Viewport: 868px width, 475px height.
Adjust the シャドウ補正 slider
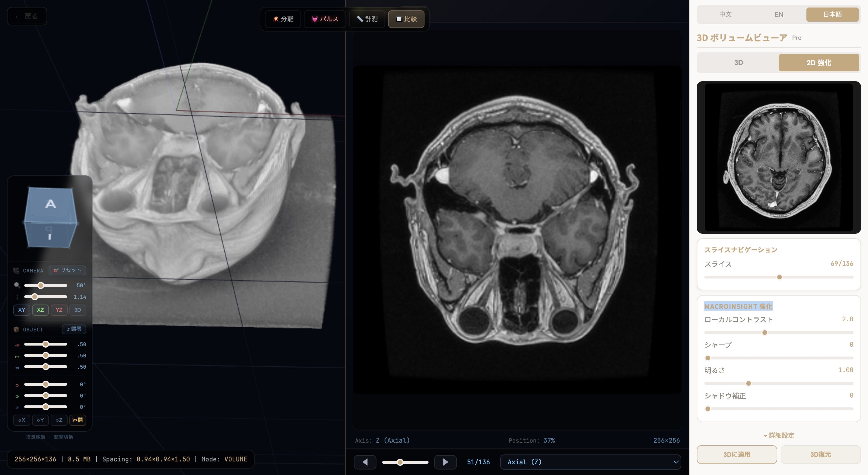[779, 409]
